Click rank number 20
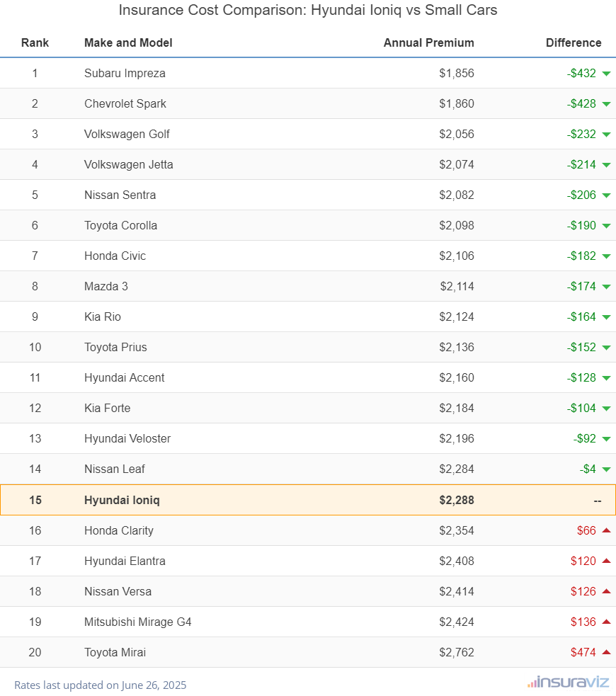616x696 pixels. 35,652
